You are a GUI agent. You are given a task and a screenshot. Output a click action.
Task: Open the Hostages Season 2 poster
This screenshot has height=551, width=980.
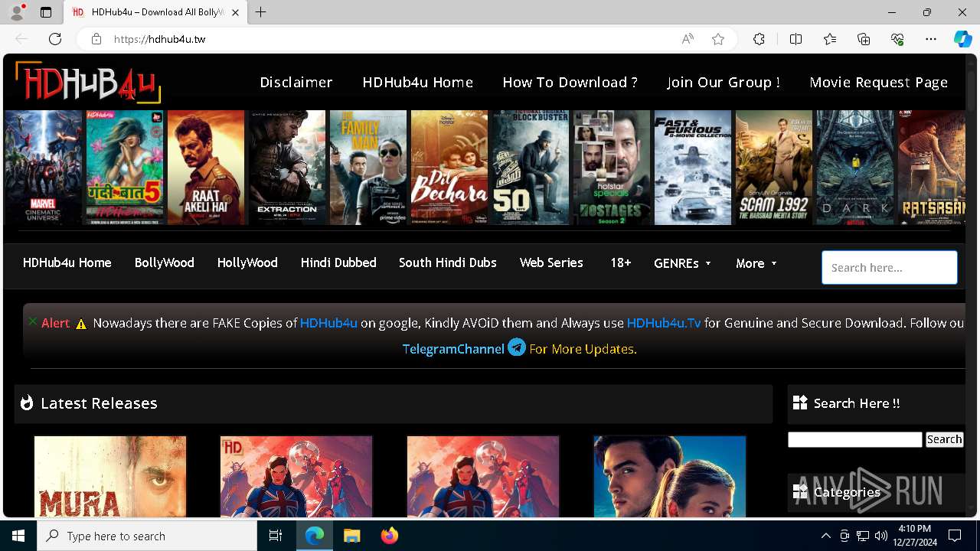612,168
